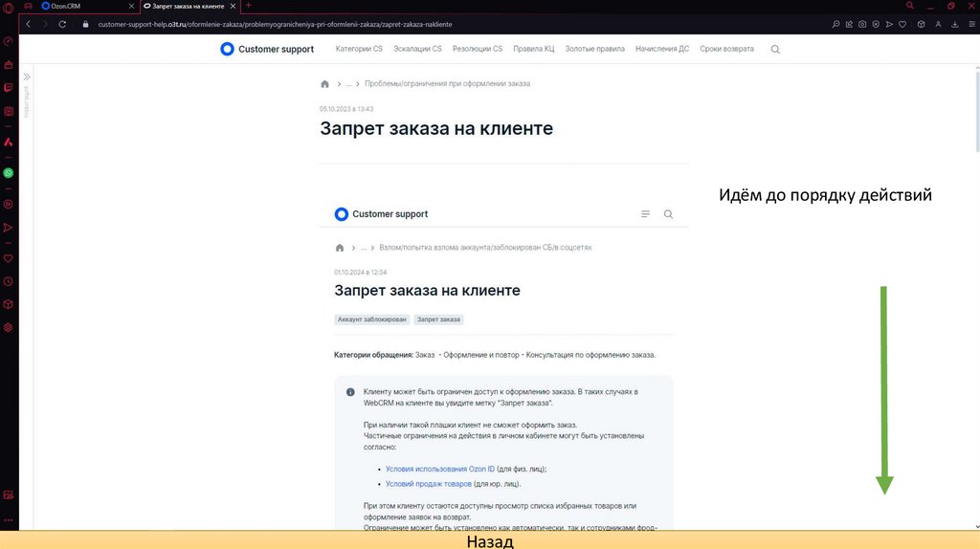Click the GX Corner gamepad icon in tab bar

(28, 6)
